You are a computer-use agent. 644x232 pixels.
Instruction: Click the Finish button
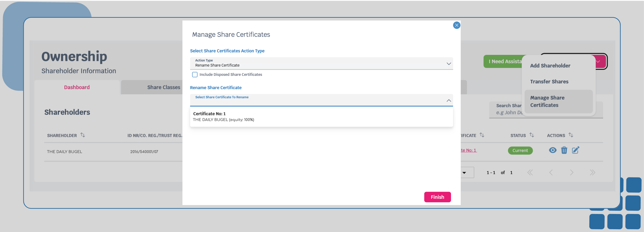(437, 197)
